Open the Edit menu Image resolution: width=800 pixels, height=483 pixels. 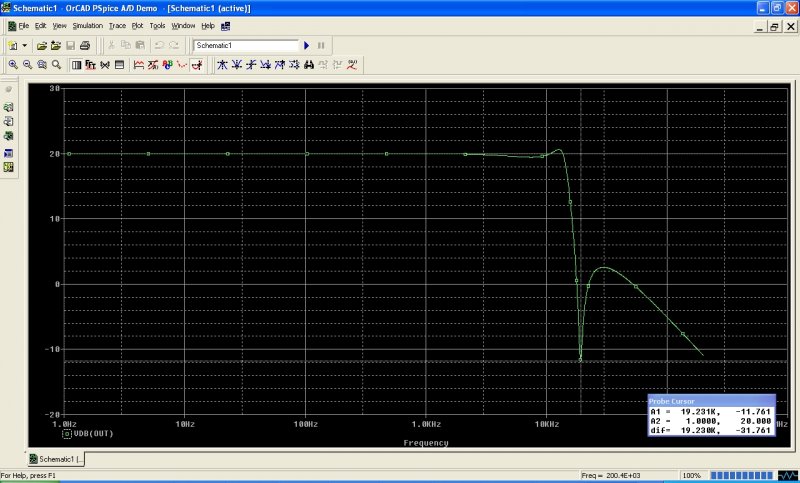[40, 26]
